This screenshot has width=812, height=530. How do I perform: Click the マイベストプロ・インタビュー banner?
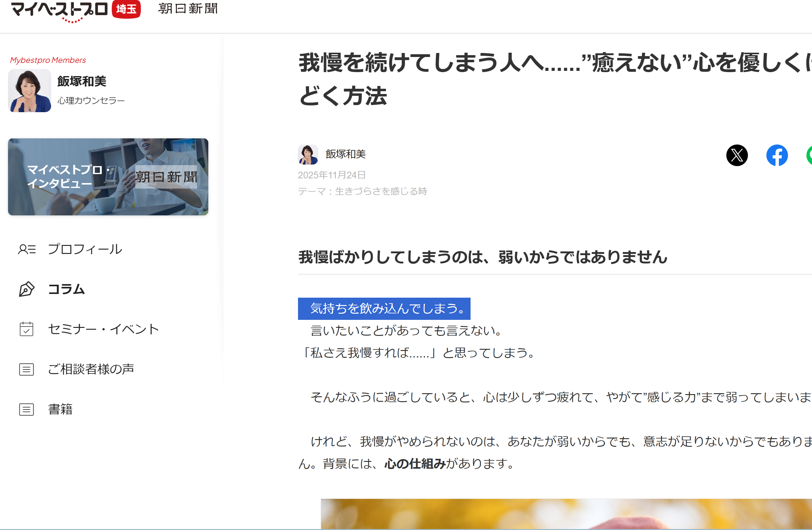coord(108,176)
